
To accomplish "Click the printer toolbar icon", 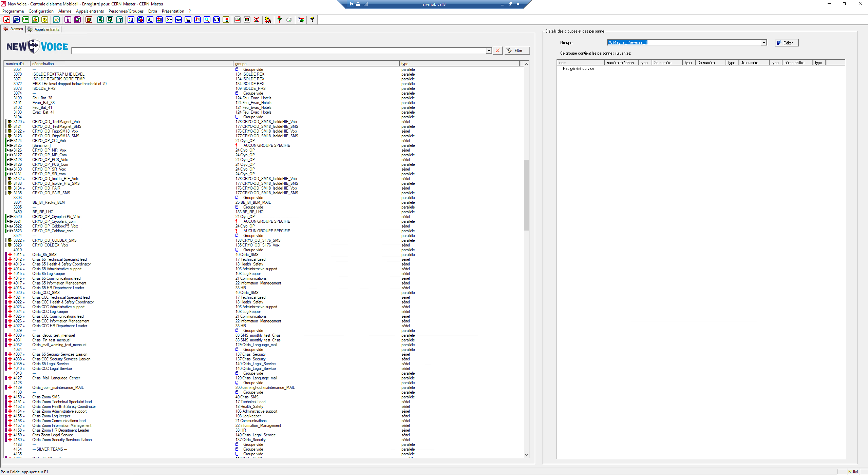I will tap(289, 20).
